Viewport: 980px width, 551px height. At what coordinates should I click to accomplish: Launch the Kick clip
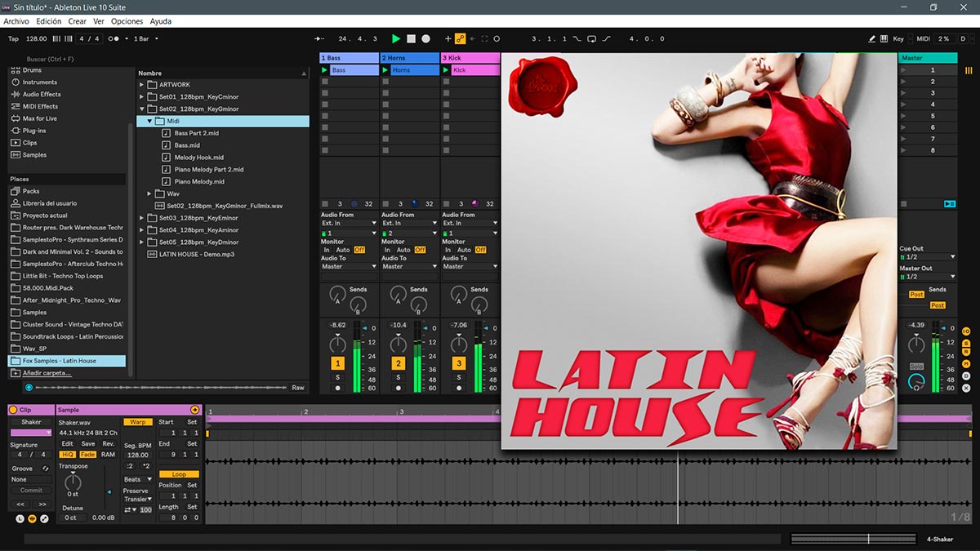coord(446,70)
